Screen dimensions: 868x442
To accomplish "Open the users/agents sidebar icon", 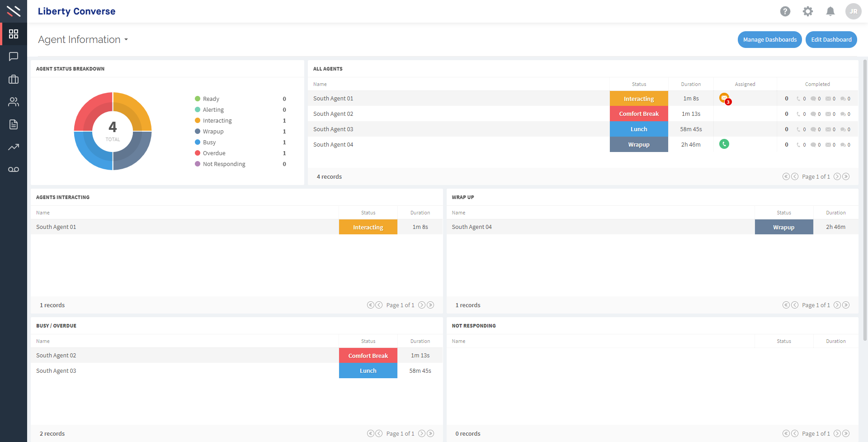I will coord(14,102).
